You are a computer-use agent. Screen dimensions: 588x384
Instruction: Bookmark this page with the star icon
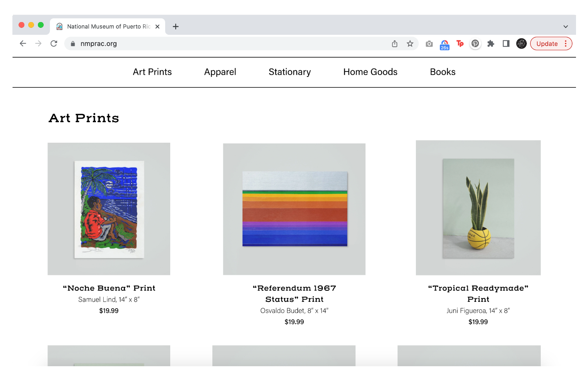(410, 44)
